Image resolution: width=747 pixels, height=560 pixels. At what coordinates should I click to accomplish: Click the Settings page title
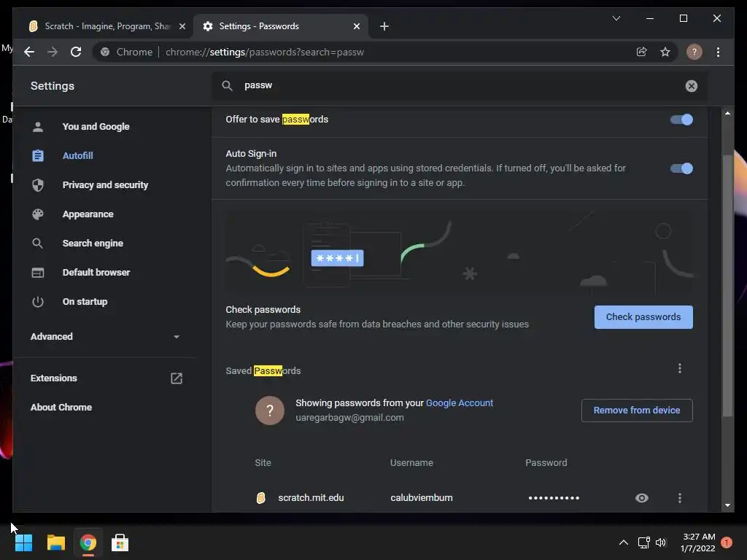[x=53, y=86]
